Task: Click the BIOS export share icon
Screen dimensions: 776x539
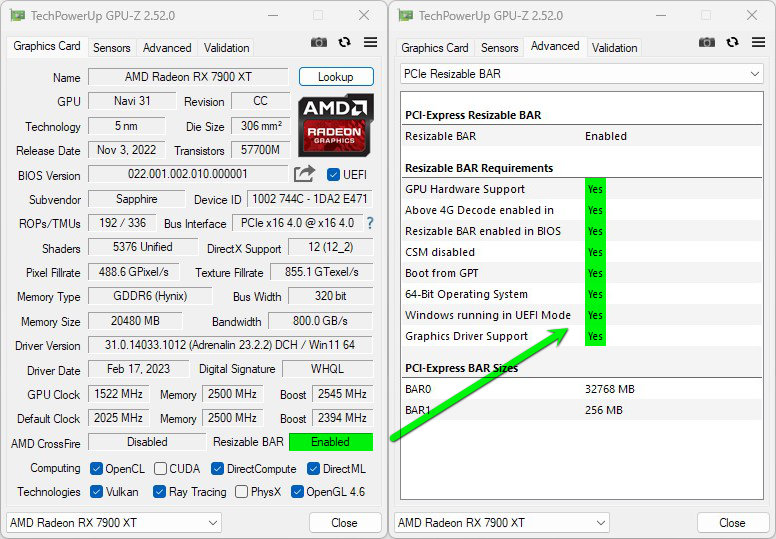Action: coord(304,174)
